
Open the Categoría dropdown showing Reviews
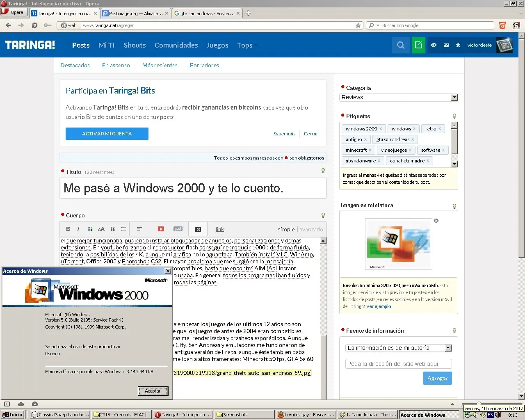[399, 97]
